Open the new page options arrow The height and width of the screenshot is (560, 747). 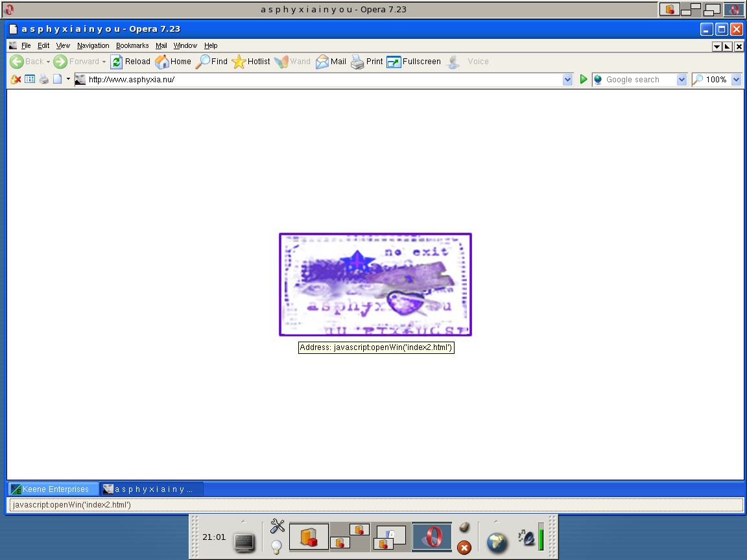click(68, 79)
